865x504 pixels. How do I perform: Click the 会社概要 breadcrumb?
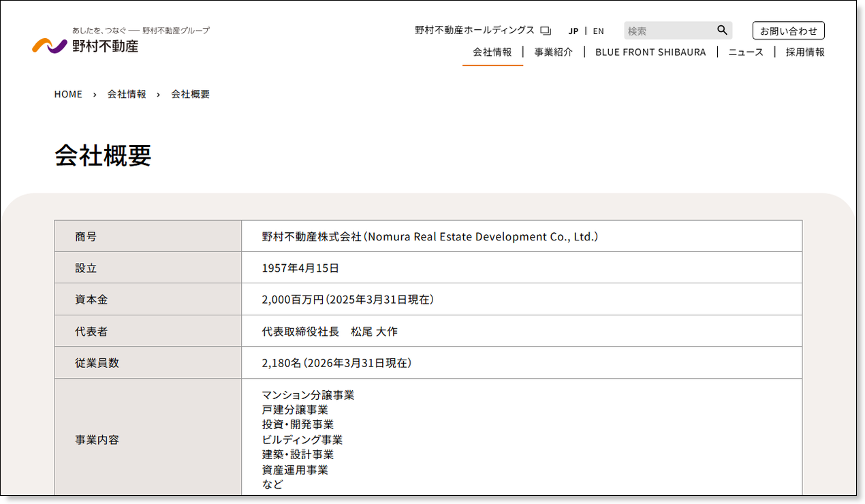[191, 94]
